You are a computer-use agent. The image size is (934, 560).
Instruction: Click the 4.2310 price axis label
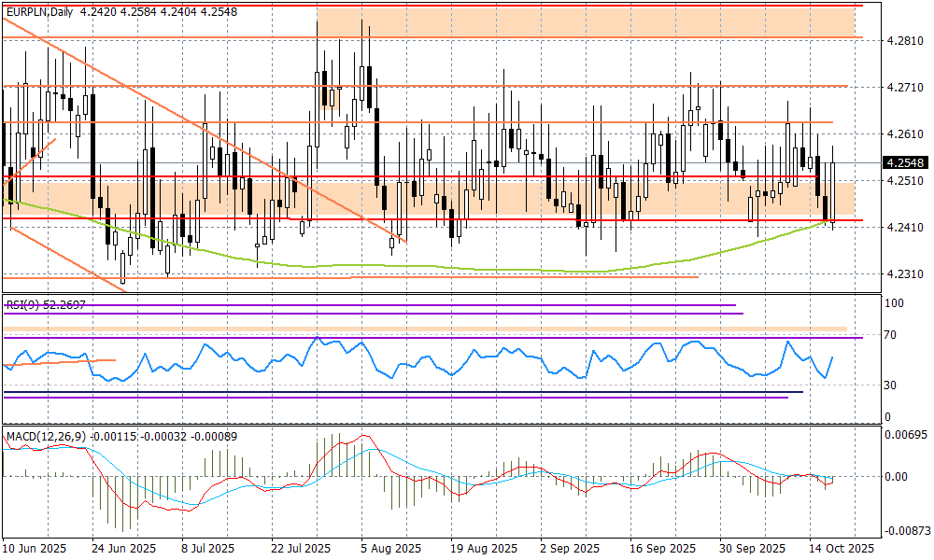coord(905,274)
